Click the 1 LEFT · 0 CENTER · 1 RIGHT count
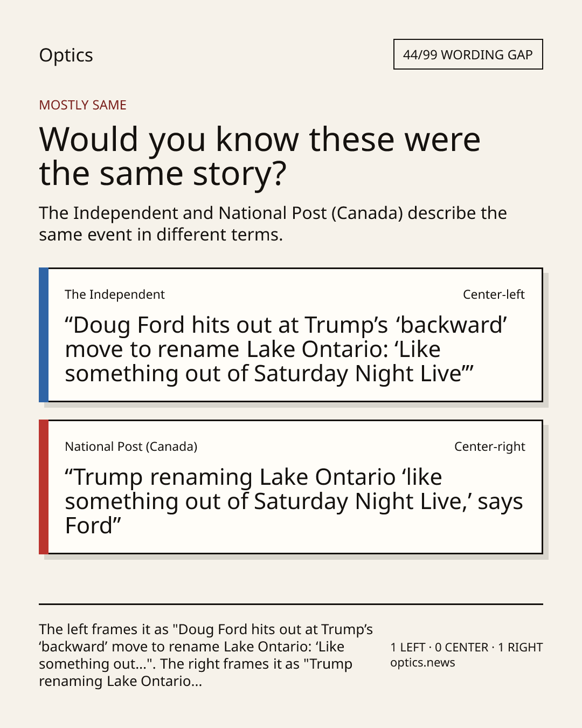 [x=467, y=647]
